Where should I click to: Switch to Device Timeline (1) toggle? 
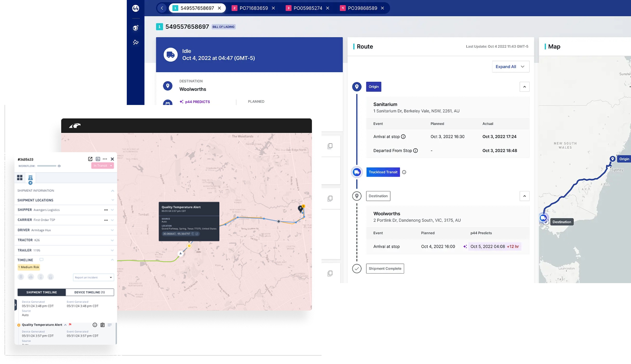point(90,292)
